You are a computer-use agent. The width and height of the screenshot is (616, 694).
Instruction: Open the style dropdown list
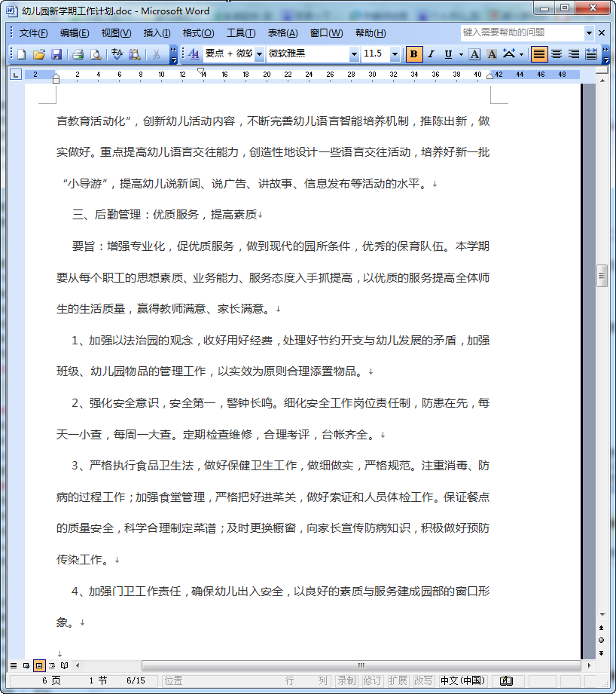pos(260,54)
